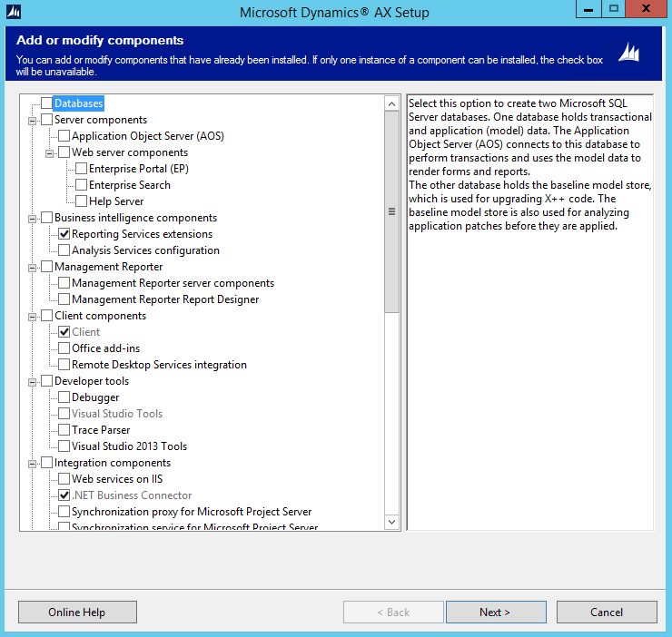This screenshot has height=637, width=672.
Task: Select Application Object Server (AOS) label
Action: (x=148, y=136)
